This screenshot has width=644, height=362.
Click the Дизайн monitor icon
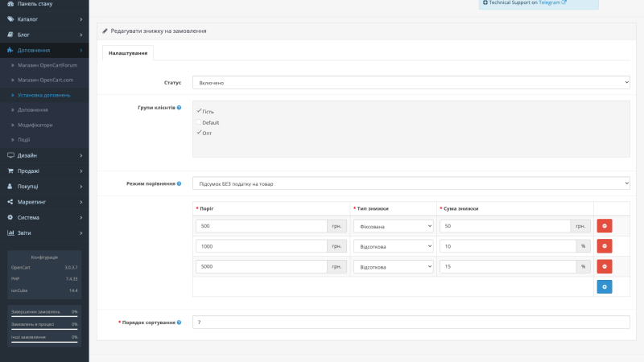click(x=10, y=155)
